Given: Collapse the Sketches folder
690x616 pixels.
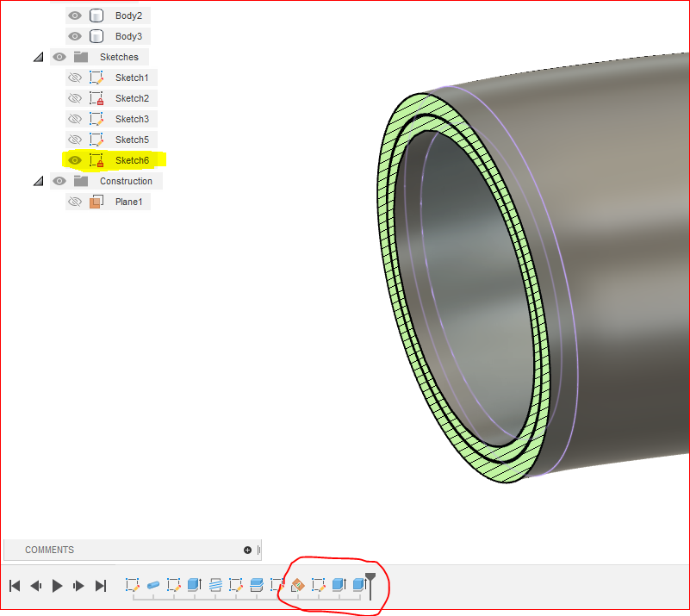Looking at the screenshot, I should [37, 56].
